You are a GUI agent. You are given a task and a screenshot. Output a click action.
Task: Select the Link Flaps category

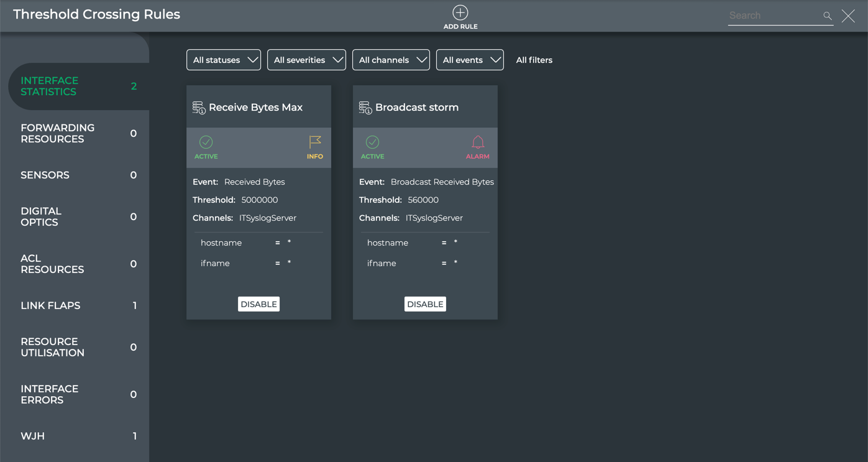pyautogui.click(x=51, y=306)
